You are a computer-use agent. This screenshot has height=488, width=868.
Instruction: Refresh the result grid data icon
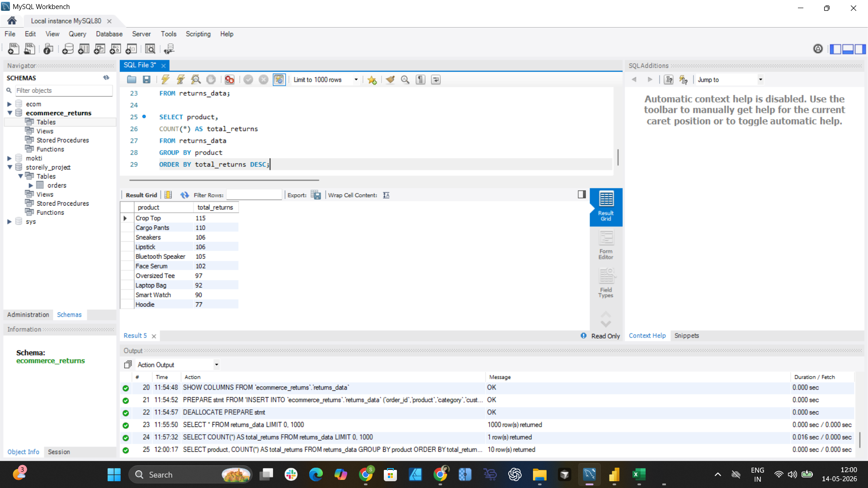coord(184,195)
